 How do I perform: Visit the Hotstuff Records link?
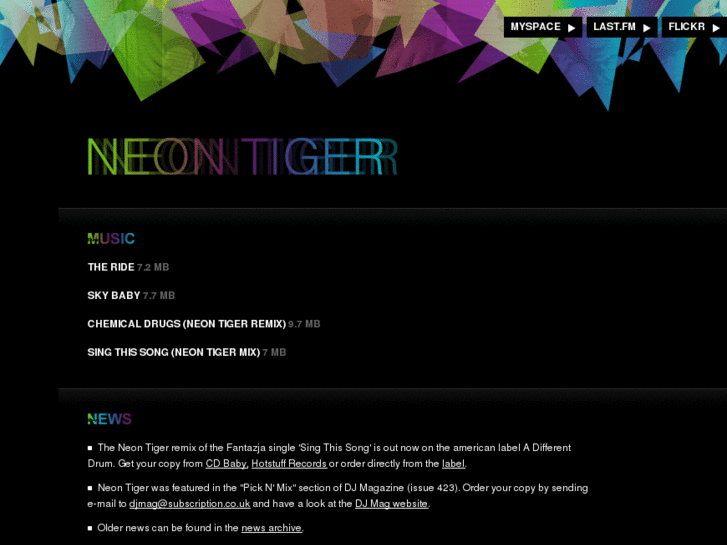coord(289,463)
